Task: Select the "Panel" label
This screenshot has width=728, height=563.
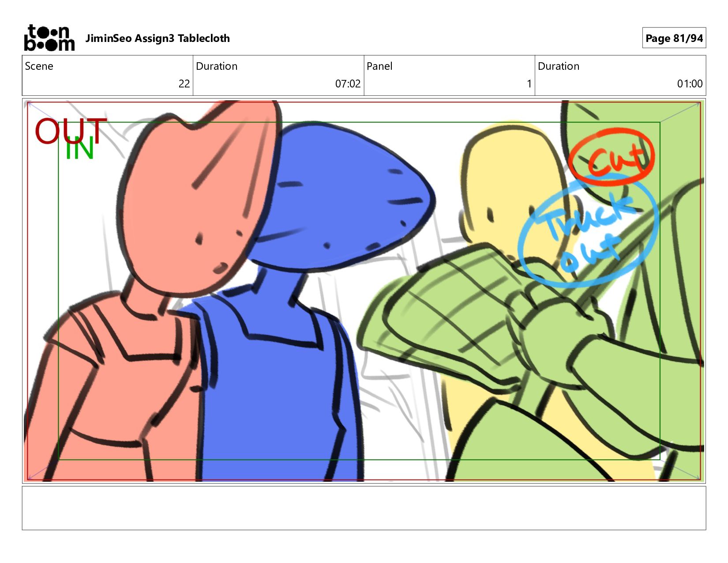Action: [379, 66]
